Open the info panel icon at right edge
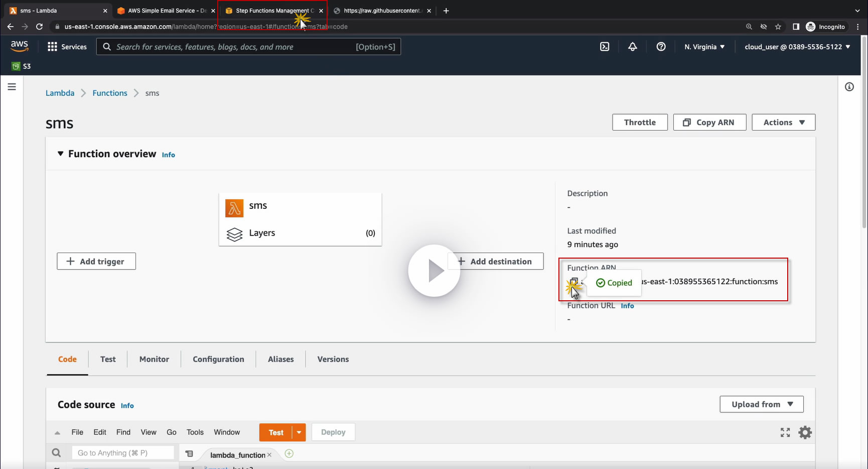The width and height of the screenshot is (868, 469). coord(849,87)
